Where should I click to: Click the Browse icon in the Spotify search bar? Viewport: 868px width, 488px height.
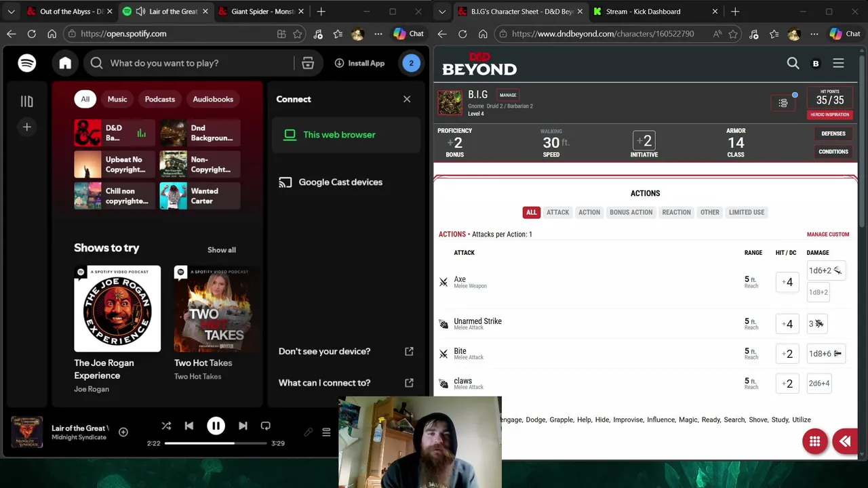coord(308,63)
